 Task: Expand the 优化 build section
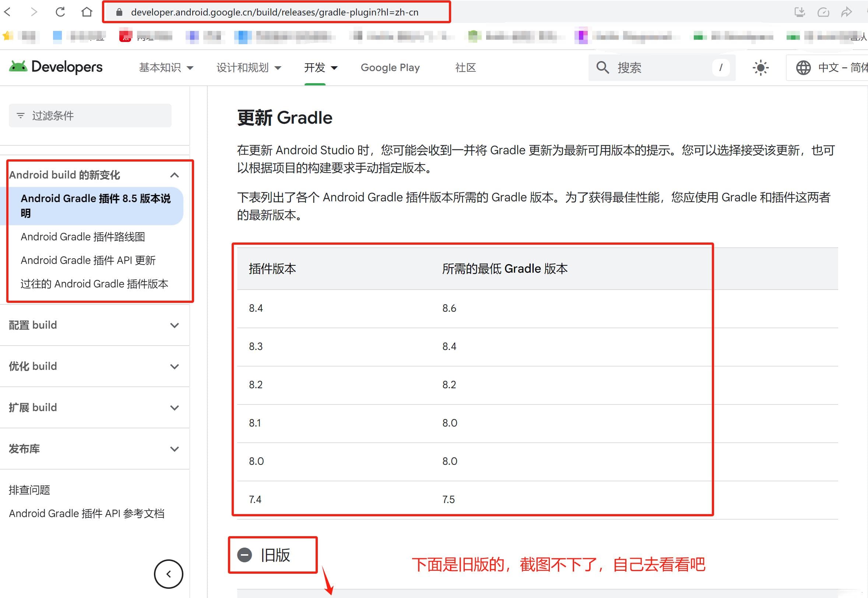(x=94, y=367)
